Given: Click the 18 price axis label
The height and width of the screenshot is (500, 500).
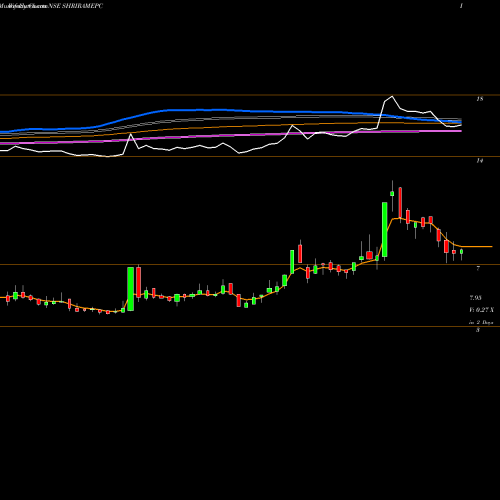Looking at the screenshot, I should (x=480, y=99).
